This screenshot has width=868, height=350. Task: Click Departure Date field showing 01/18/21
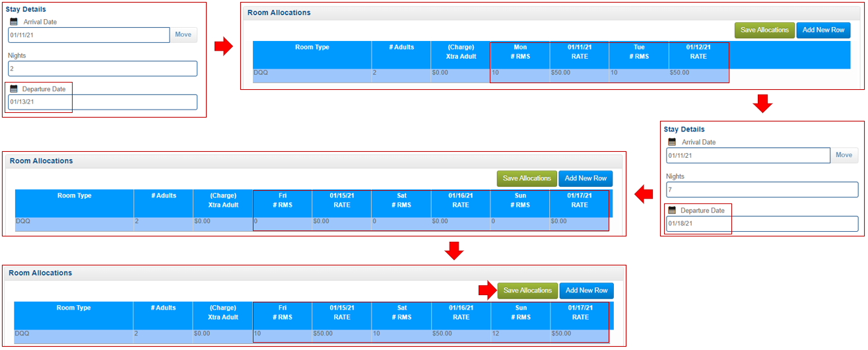point(762,224)
